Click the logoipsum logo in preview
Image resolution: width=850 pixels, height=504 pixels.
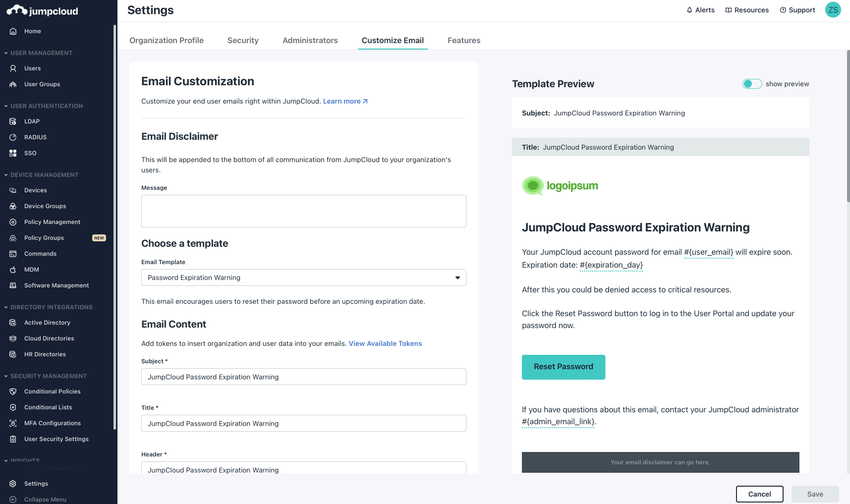coord(560,186)
